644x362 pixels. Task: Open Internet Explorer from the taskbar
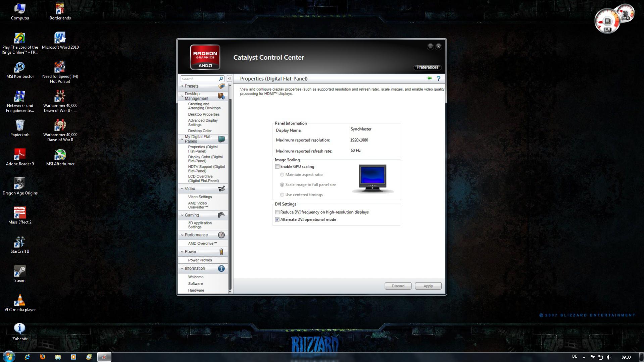tap(27, 357)
